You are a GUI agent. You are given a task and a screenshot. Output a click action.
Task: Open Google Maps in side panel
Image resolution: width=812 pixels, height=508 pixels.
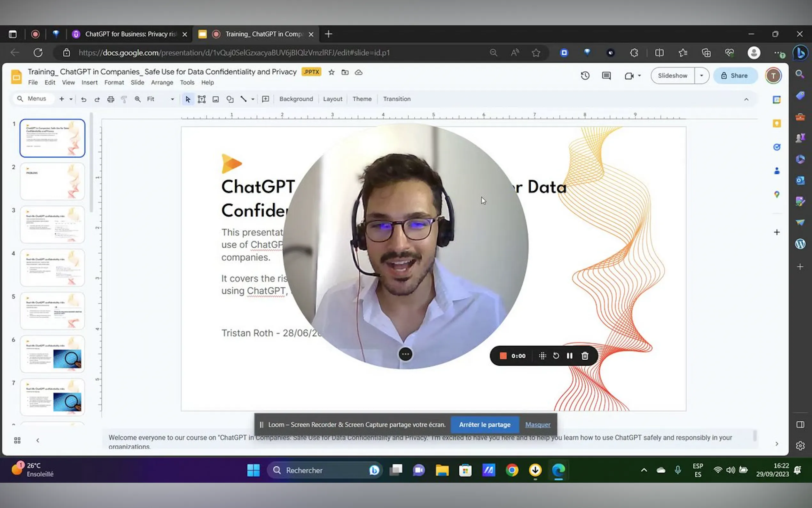click(777, 194)
